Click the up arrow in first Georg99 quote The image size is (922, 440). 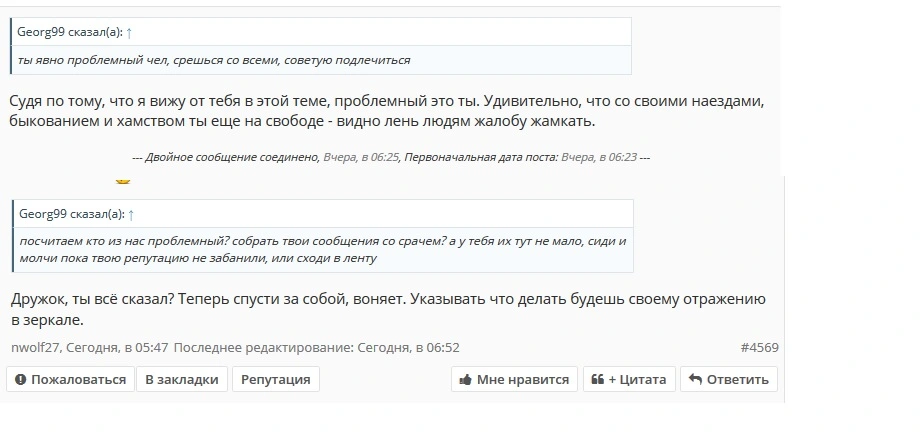(129, 33)
